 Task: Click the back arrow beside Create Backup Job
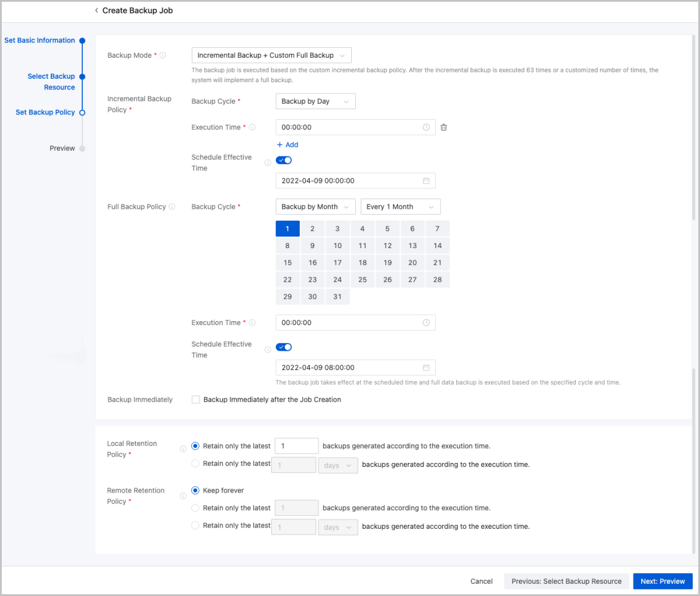click(96, 11)
